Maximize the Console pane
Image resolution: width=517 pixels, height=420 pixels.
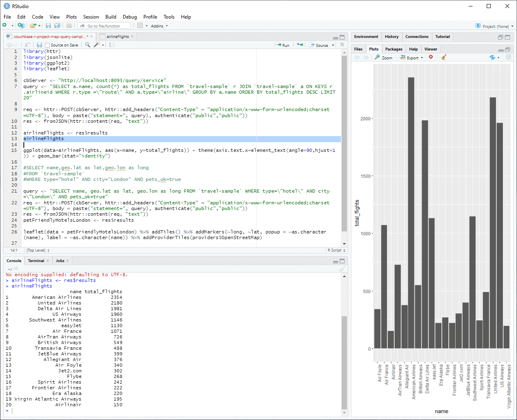pyautogui.click(x=342, y=261)
